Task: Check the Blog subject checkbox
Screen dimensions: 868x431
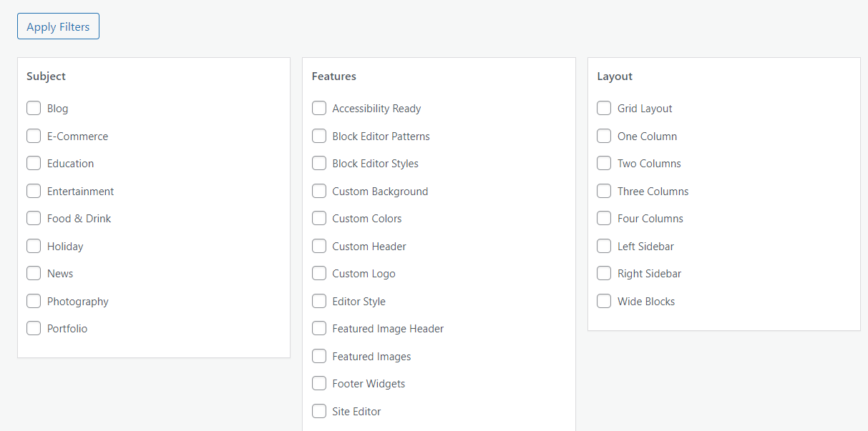Action: (x=34, y=109)
